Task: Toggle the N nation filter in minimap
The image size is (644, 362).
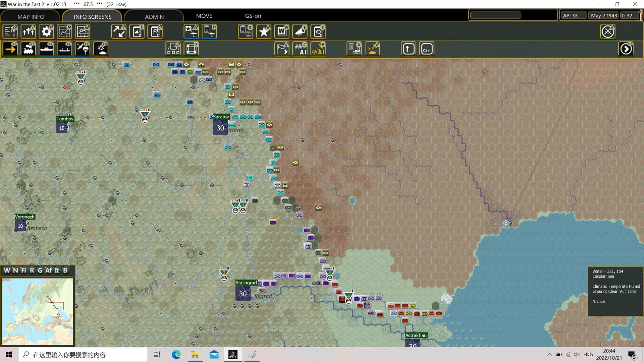Action: [x=15, y=270]
